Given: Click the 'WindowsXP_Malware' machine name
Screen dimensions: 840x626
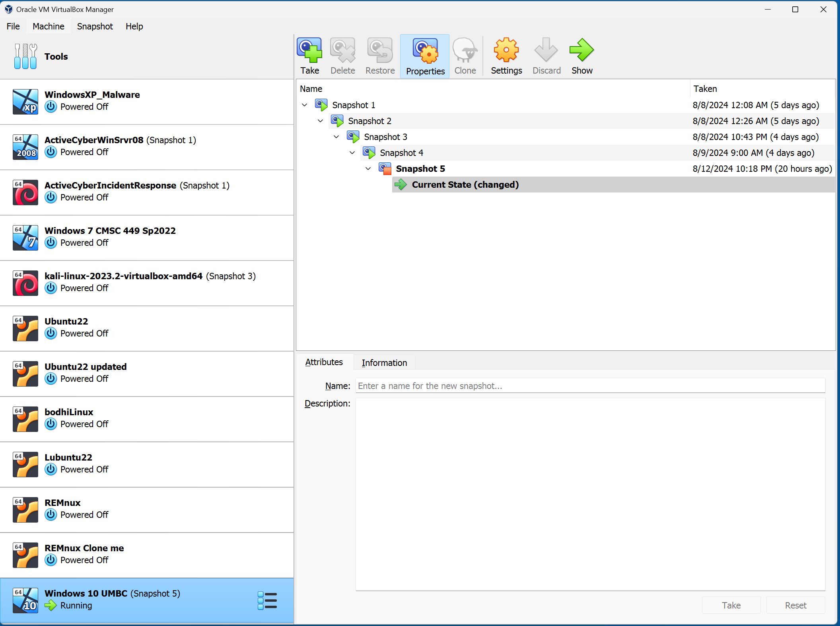Looking at the screenshot, I should pyautogui.click(x=92, y=95).
